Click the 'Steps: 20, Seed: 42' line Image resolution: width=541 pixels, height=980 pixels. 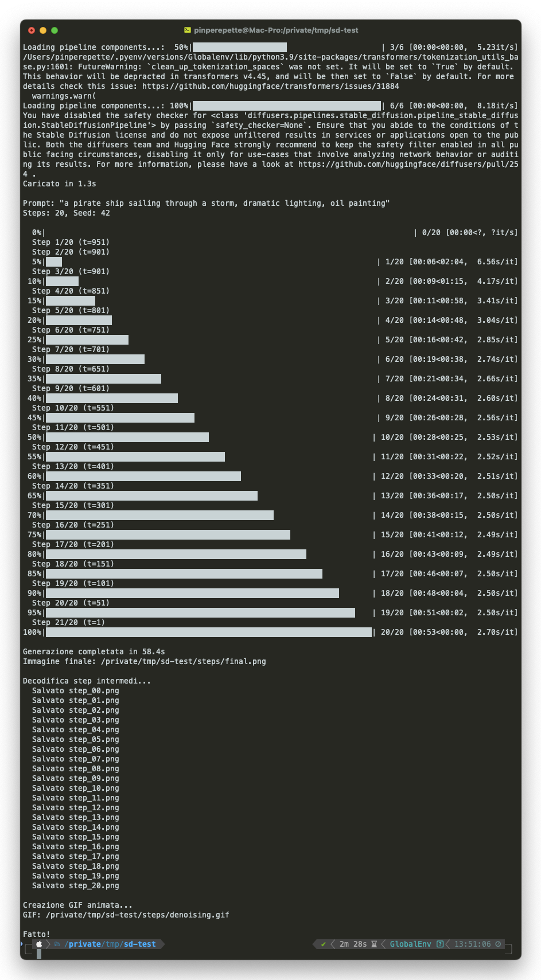click(x=67, y=213)
